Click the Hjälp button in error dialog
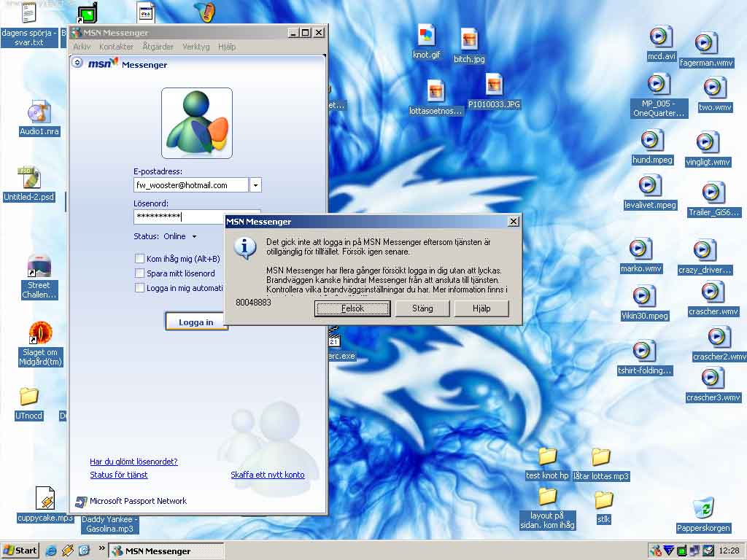 pyautogui.click(x=481, y=308)
